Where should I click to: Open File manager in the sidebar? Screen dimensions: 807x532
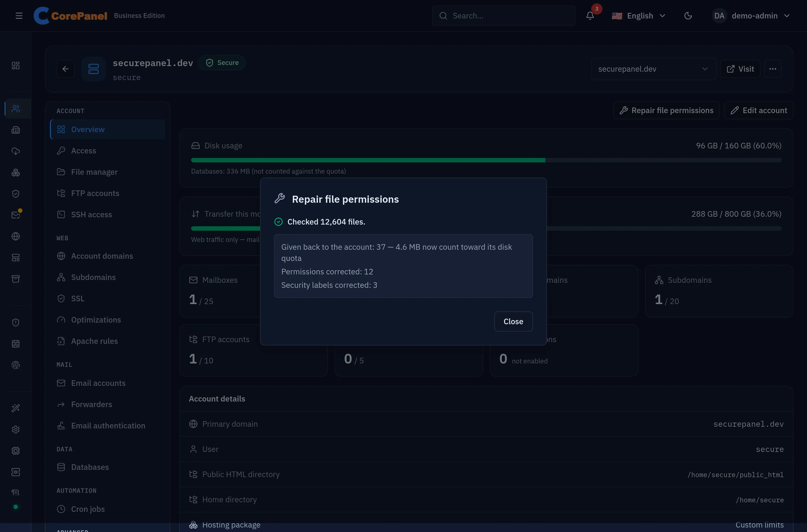[x=108, y=172]
